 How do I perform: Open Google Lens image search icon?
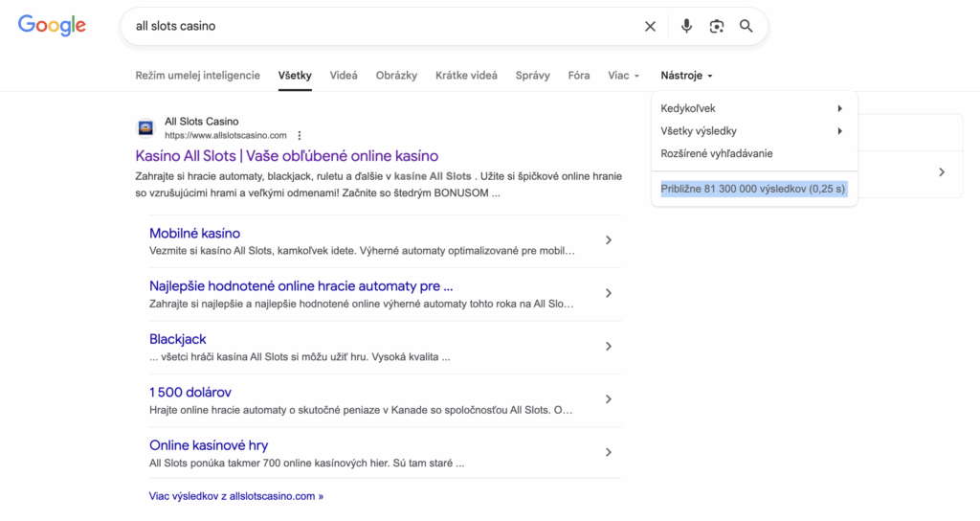[x=716, y=27]
